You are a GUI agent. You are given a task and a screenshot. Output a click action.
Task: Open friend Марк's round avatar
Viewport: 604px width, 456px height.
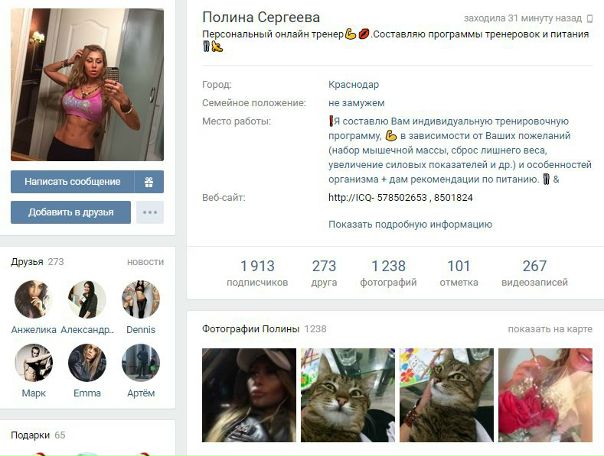click(x=34, y=363)
